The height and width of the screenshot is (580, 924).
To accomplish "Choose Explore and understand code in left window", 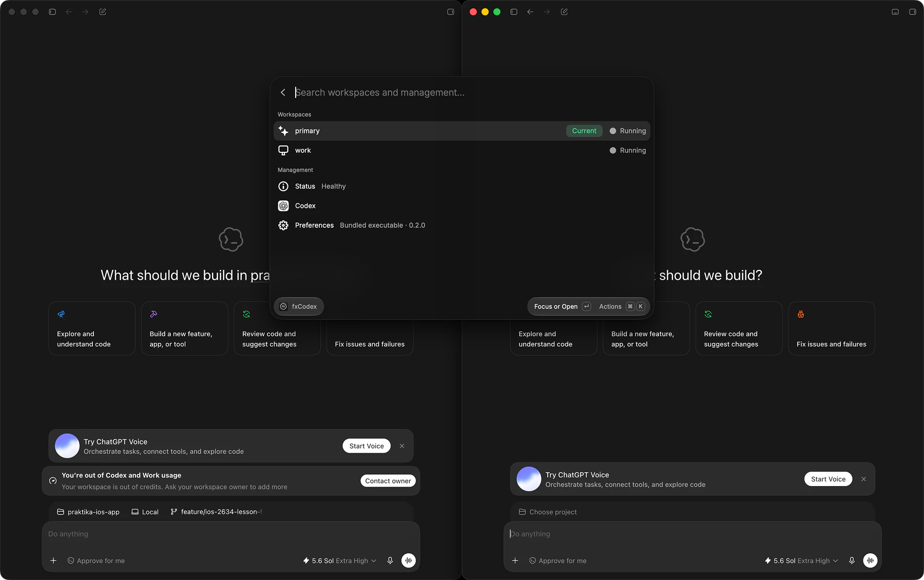I will 92,328.
